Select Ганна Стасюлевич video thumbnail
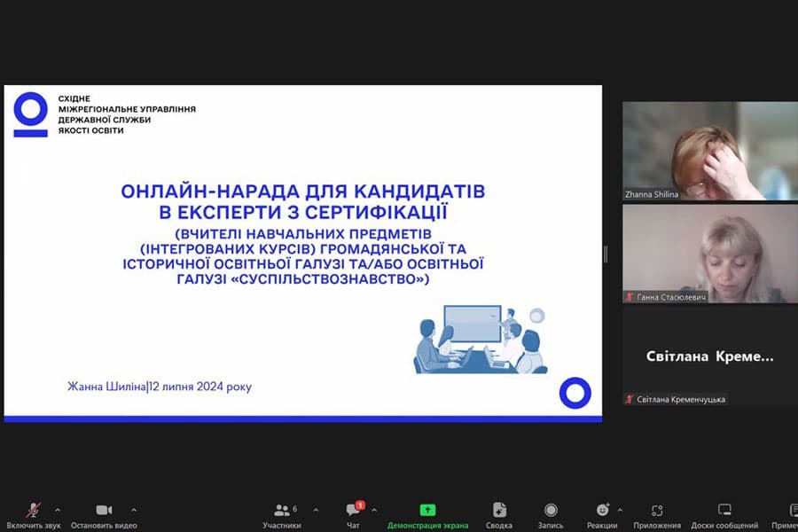Screen dimensions: 798x532 coord(710,254)
